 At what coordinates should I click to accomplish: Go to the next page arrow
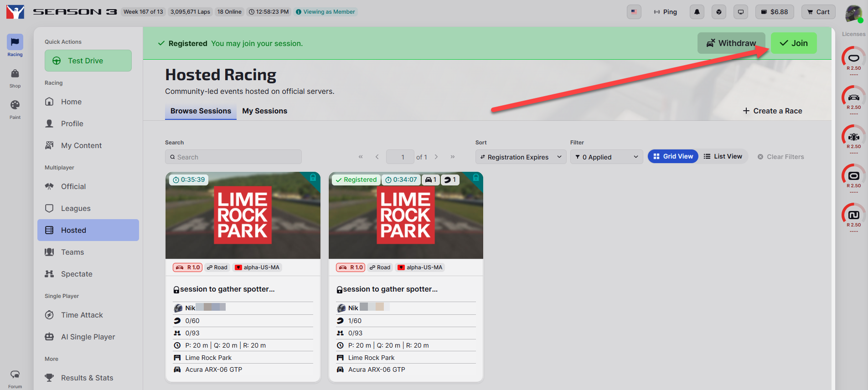(x=436, y=157)
